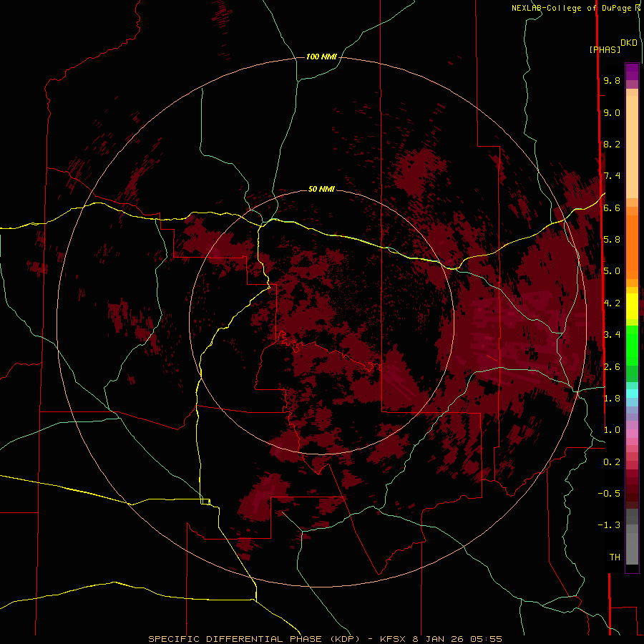Click the 8 JAN 26 05:55 timestamp
Image resolution: width=644 pixels, height=644 pixels.
(457, 639)
